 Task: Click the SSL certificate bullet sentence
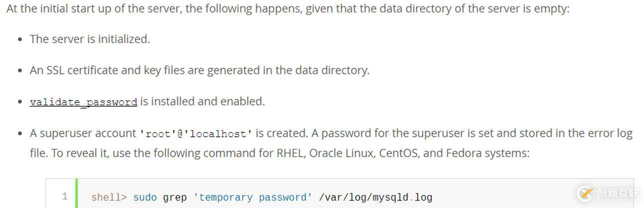click(199, 70)
